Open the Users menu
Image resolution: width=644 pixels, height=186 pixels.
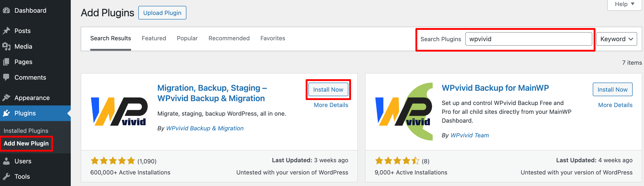coord(35,161)
